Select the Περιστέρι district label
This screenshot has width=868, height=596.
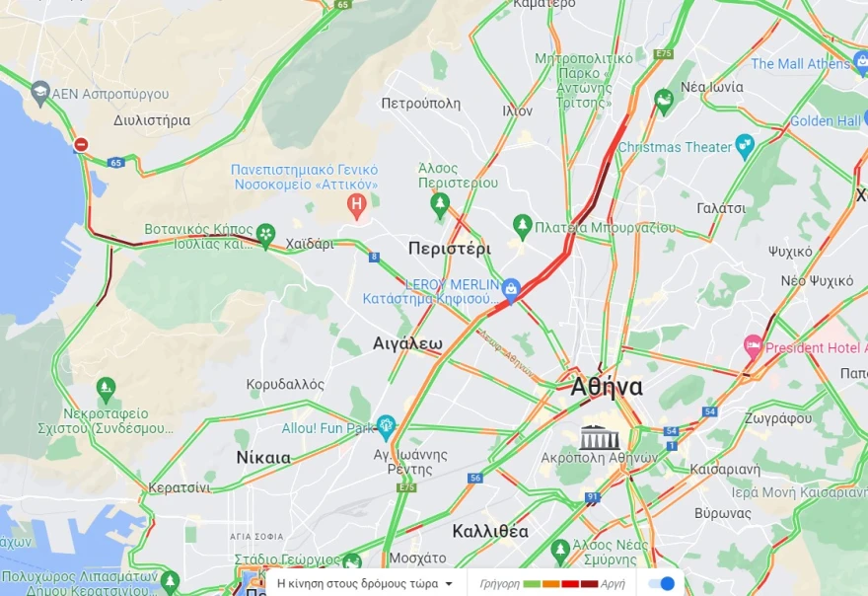point(450,250)
